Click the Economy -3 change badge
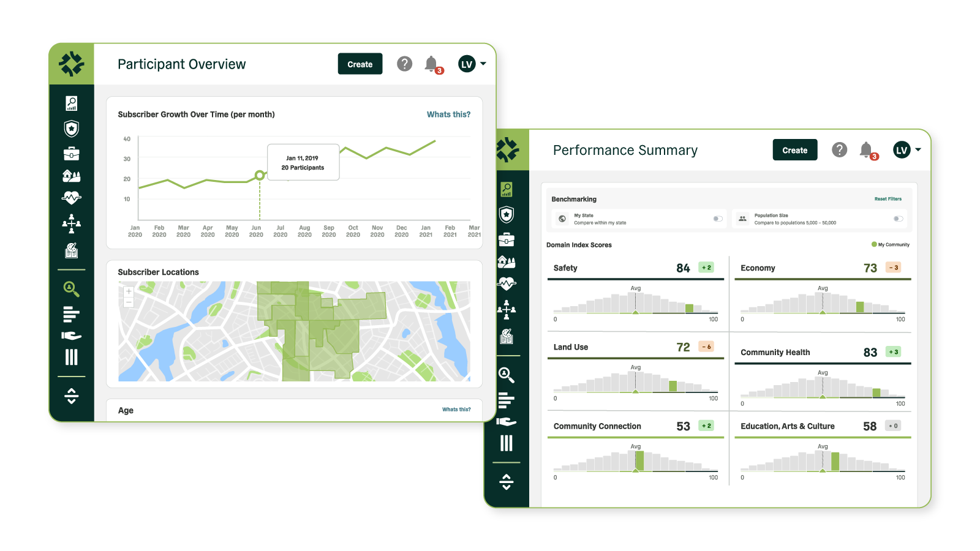The image size is (980, 551). tap(894, 268)
